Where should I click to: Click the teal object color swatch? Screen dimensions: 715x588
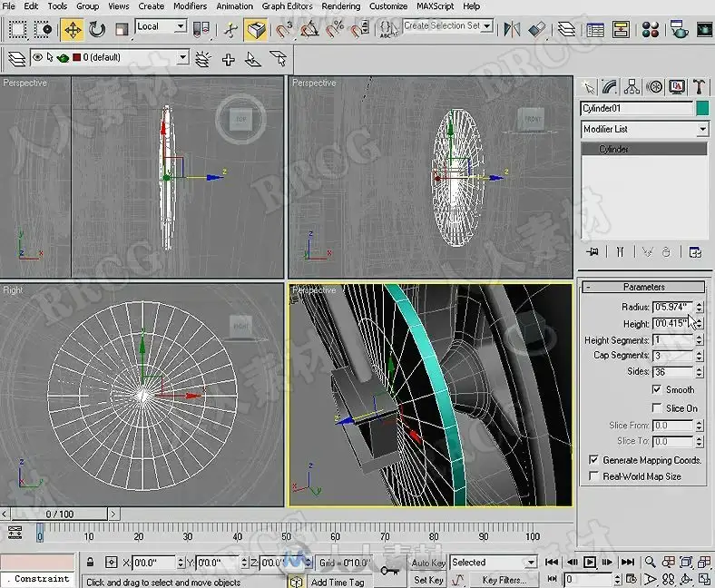click(x=701, y=108)
